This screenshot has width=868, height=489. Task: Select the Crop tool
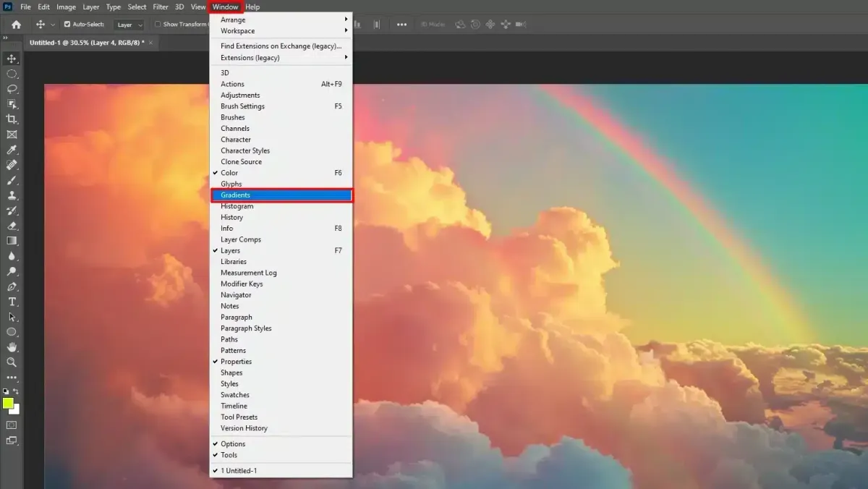[x=12, y=119]
